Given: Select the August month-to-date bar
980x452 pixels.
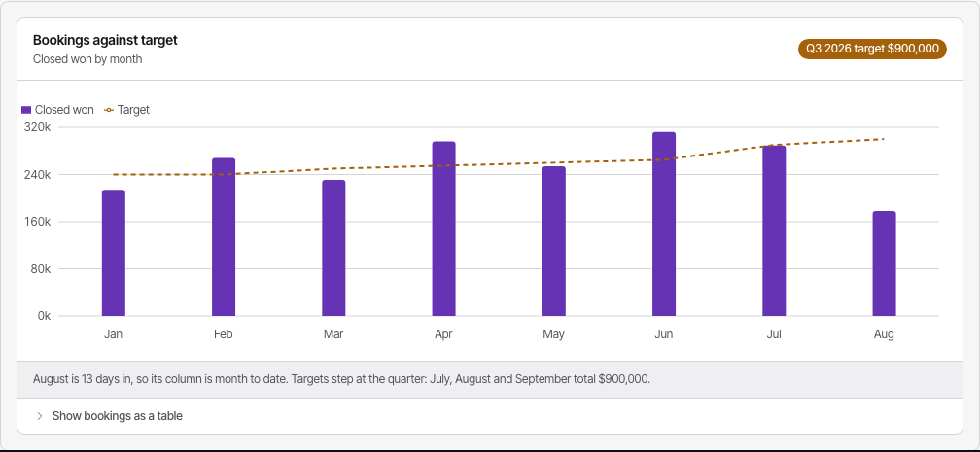Looking at the screenshot, I should point(884,263).
